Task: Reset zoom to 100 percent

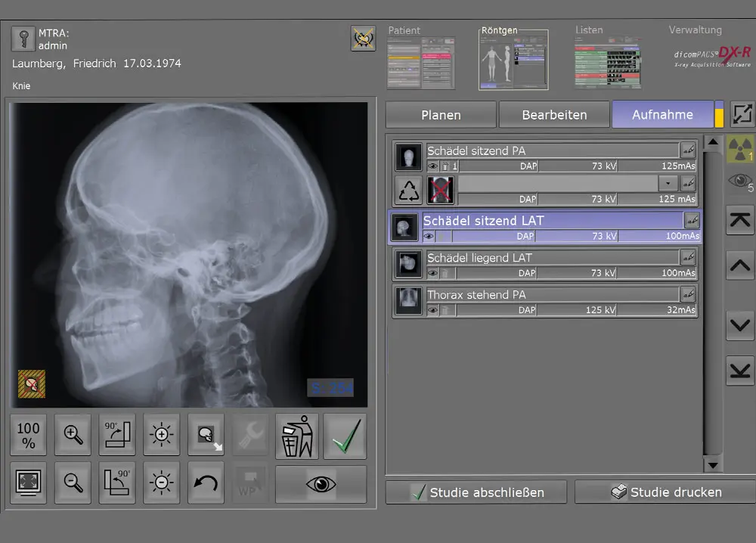Action: tap(29, 435)
